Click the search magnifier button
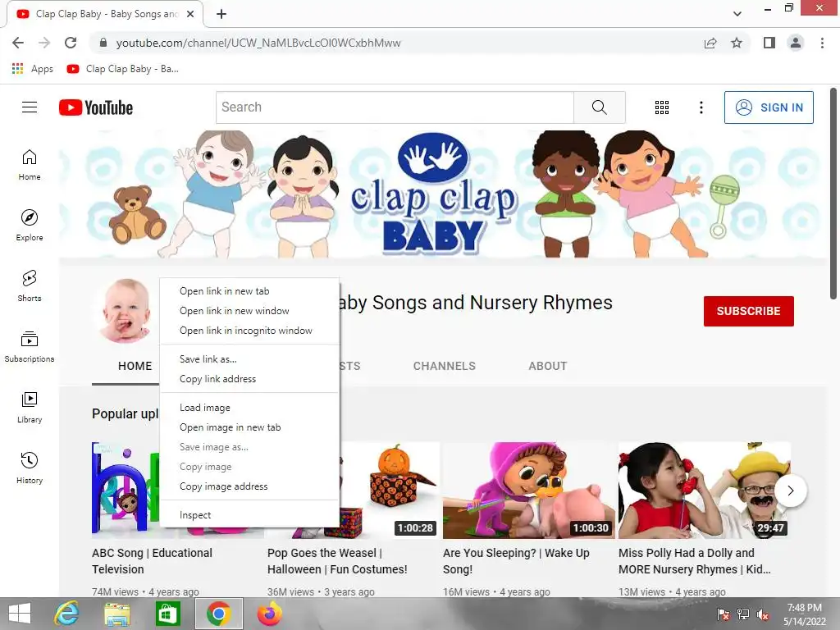This screenshot has width=840, height=630. pos(600,107)
